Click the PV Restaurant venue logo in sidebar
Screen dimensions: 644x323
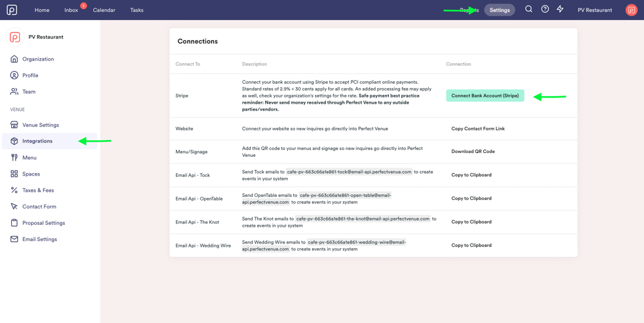[15, 37]
